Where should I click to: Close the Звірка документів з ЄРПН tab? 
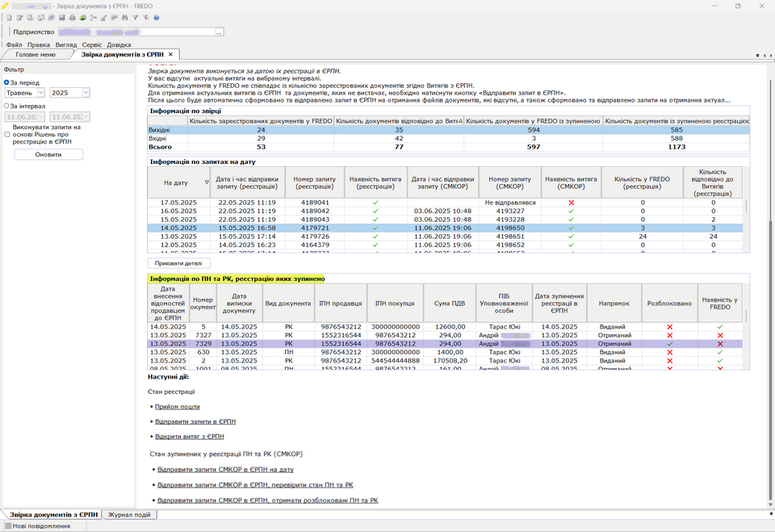click(170, 54)
